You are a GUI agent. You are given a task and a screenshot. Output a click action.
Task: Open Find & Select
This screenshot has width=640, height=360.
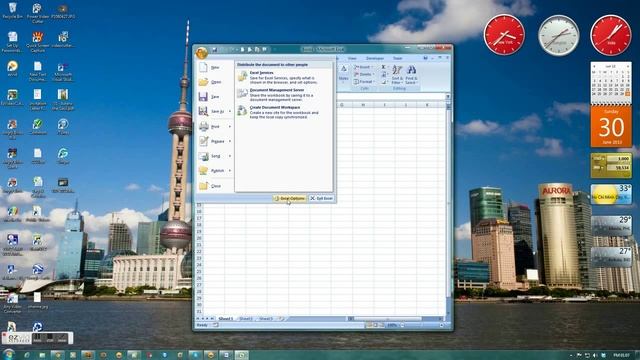[411, 75]
